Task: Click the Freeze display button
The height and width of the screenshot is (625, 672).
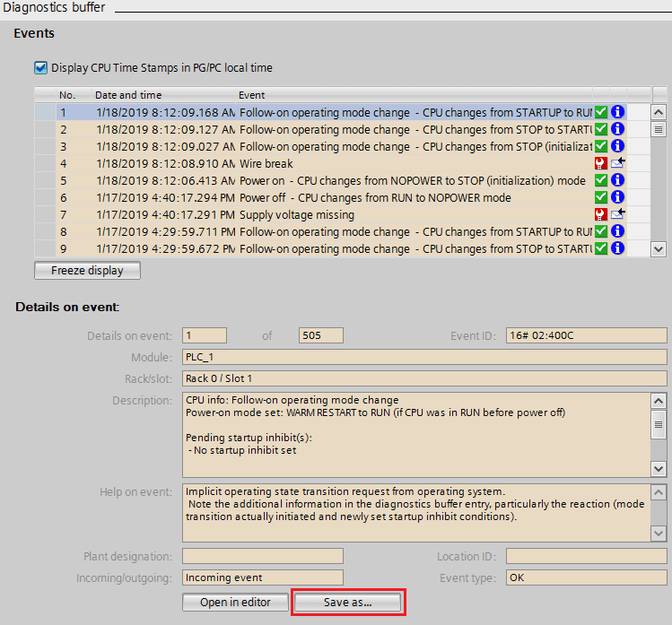Action: [87, 270]
